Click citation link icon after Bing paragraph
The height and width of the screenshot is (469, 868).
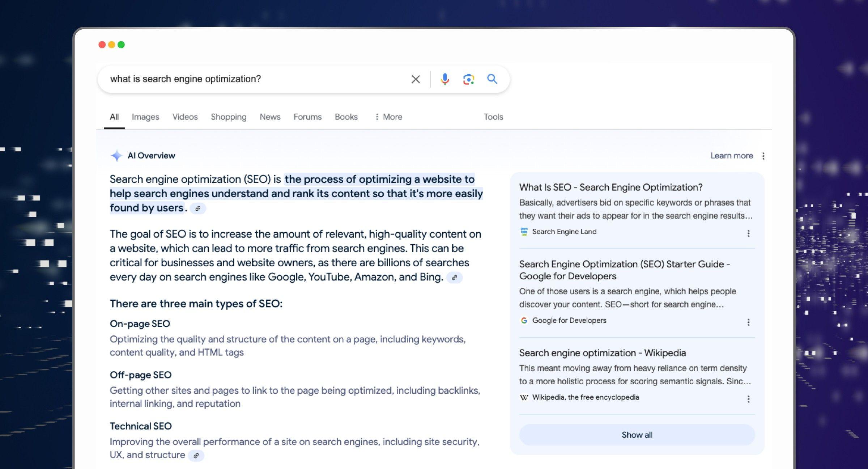click(454, 278)
